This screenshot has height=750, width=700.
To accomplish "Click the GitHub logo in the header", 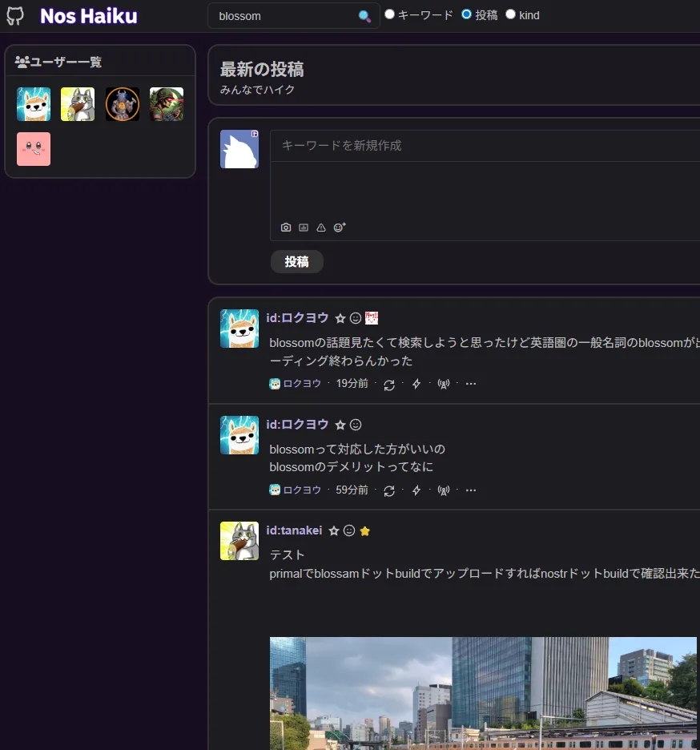I will tap(14, 15).
